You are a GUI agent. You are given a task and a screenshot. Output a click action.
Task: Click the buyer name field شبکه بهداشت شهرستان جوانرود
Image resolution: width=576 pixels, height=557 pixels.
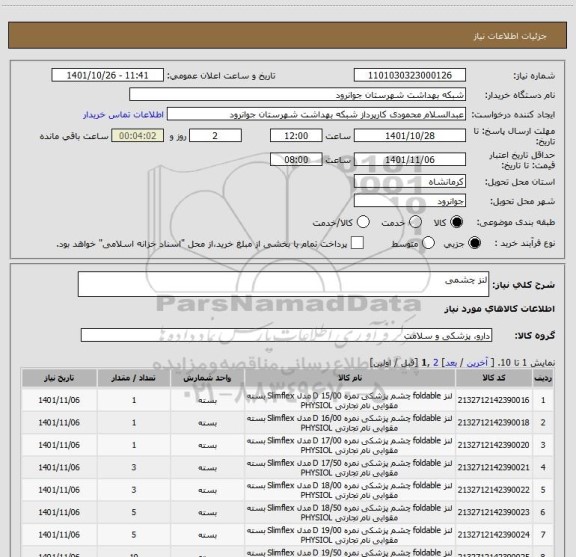tap(298, 94)
